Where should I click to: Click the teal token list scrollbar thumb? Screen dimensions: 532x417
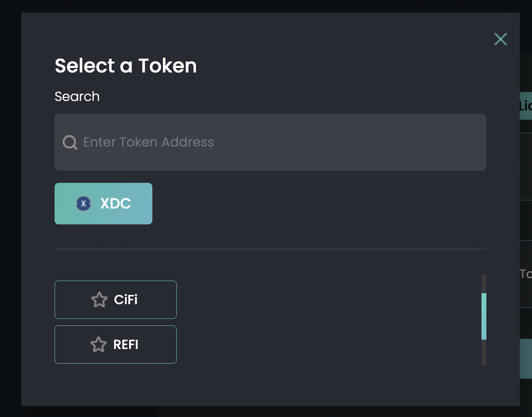(x=484, y=316)
